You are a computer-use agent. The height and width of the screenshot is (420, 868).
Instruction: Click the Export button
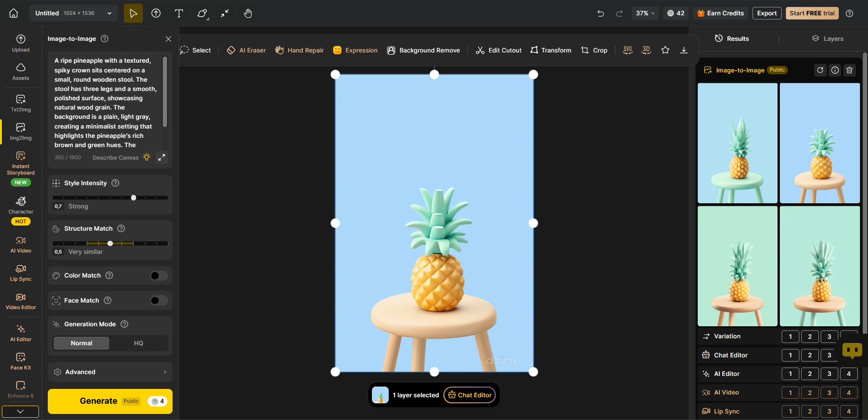point(767,13)
